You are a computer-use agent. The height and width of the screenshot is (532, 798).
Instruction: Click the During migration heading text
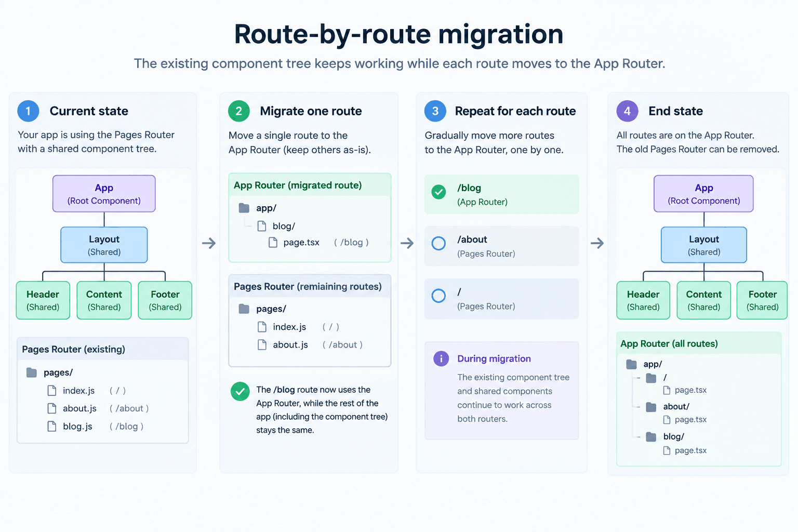[494, 358]
